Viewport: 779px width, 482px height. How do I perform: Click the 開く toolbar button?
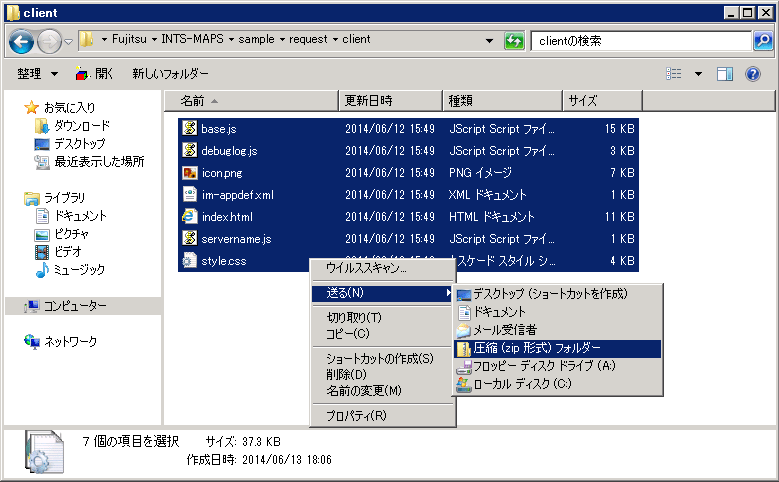pyautogui.click(x=95, y=74)
